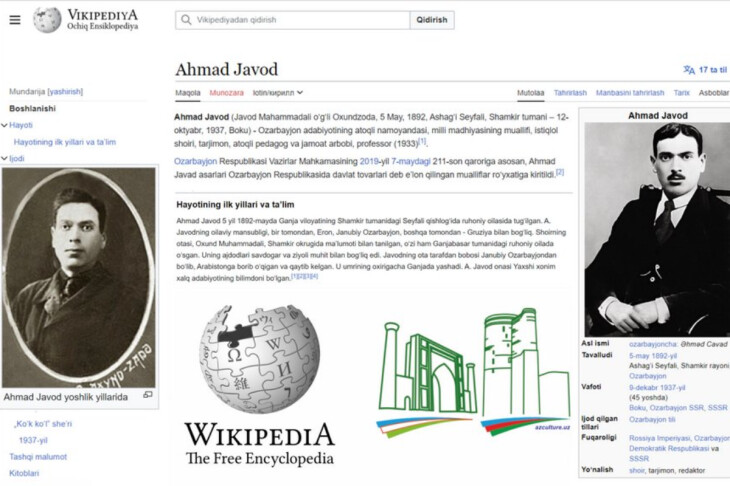This screenshot has height=486, width=730.
Task: Follow the 7-maydagi date link
Action: point(411,162)
